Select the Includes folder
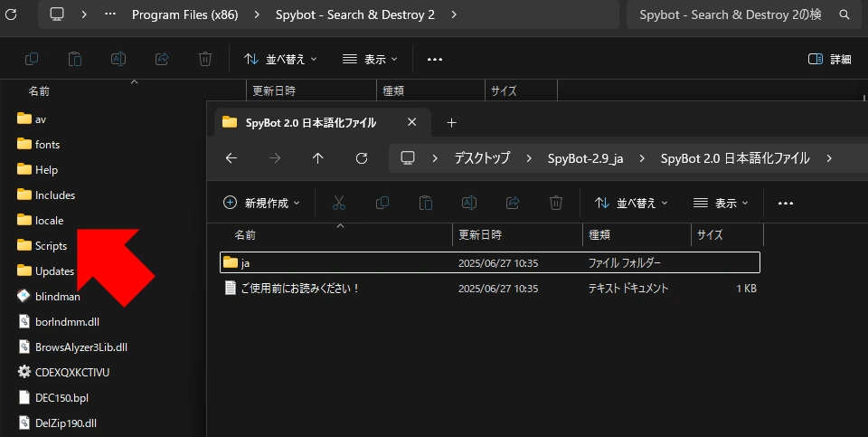The height and width of the screenshot is (437, 868). (x=46, y=195)
